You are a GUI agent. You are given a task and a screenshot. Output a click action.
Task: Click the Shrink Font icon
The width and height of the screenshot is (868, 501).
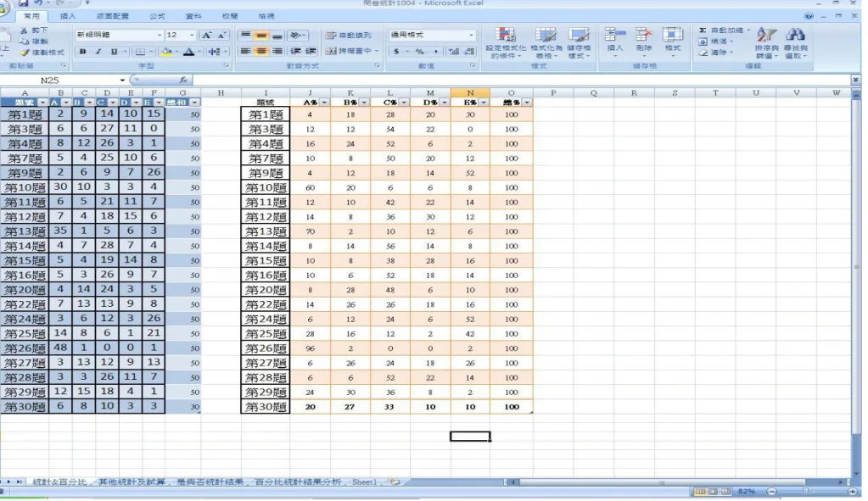point(221,35)
